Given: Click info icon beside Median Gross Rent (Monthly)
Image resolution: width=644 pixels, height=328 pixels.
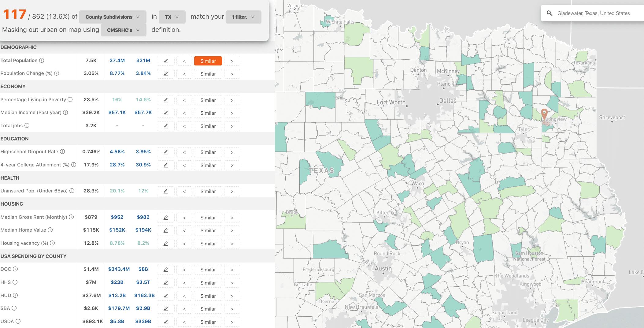Looking at the screenshot, I should click(x=71, y=217).
